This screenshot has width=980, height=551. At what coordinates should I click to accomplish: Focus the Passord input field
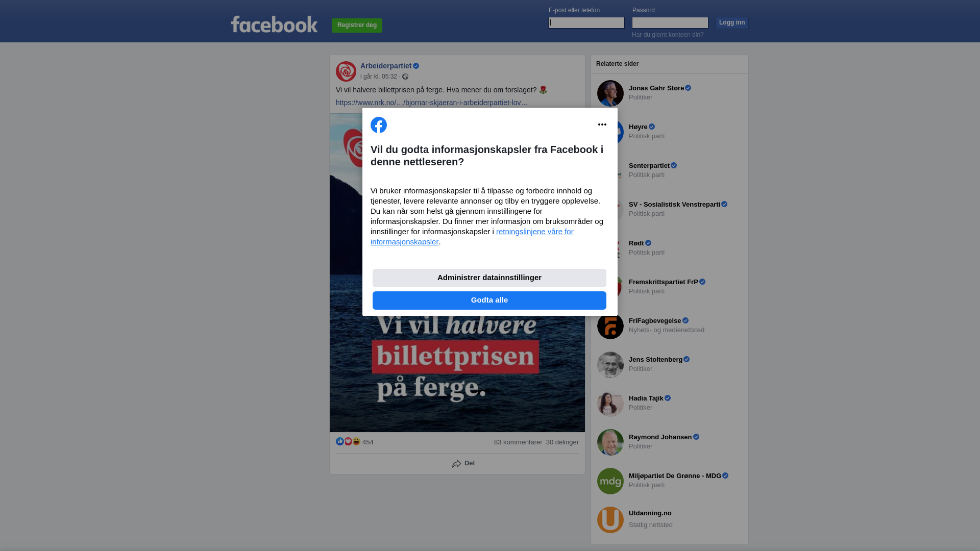(x=670, y=22)
